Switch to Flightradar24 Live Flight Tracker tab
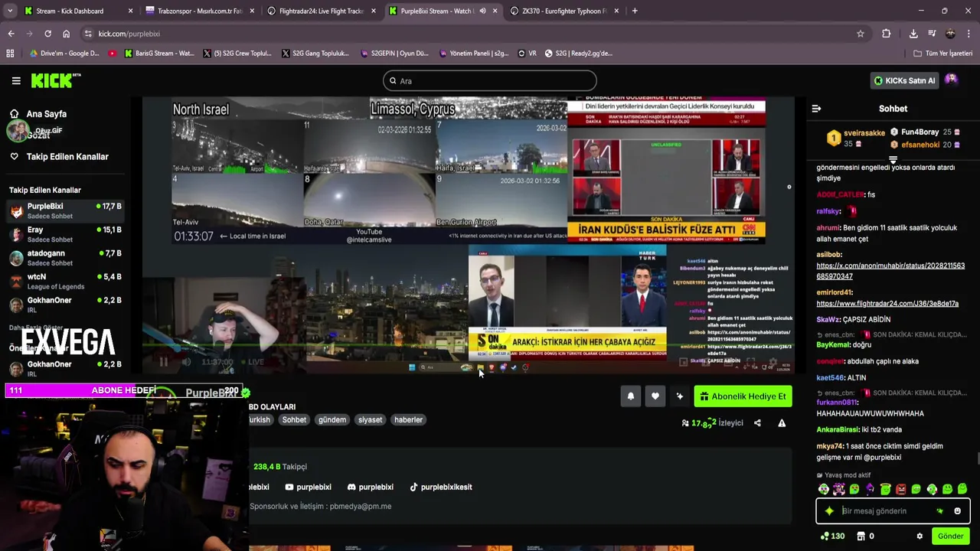 point(322,11)
